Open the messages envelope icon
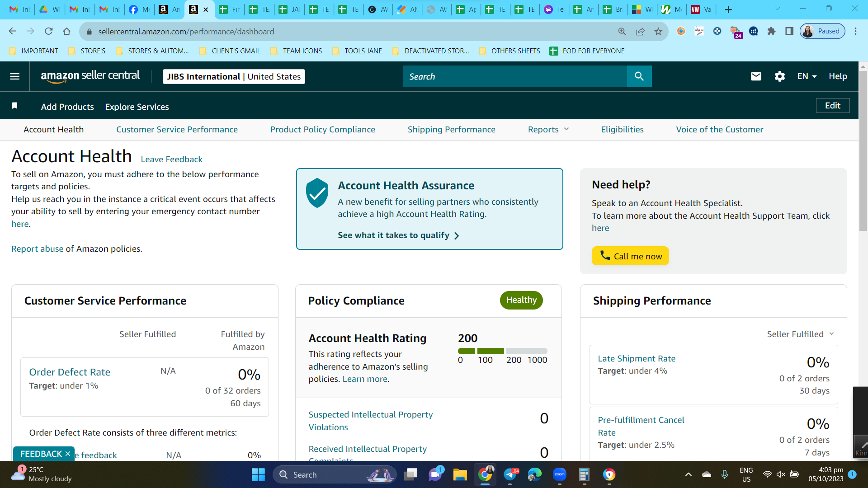Image resolution: width=868 pixels, height=488 pixels. [756, 76]
